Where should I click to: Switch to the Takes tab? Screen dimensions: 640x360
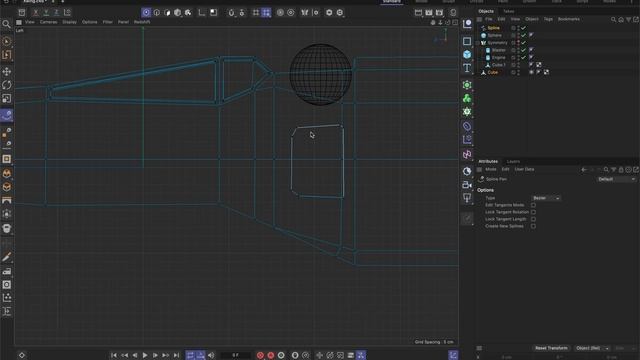pos(508,11)
